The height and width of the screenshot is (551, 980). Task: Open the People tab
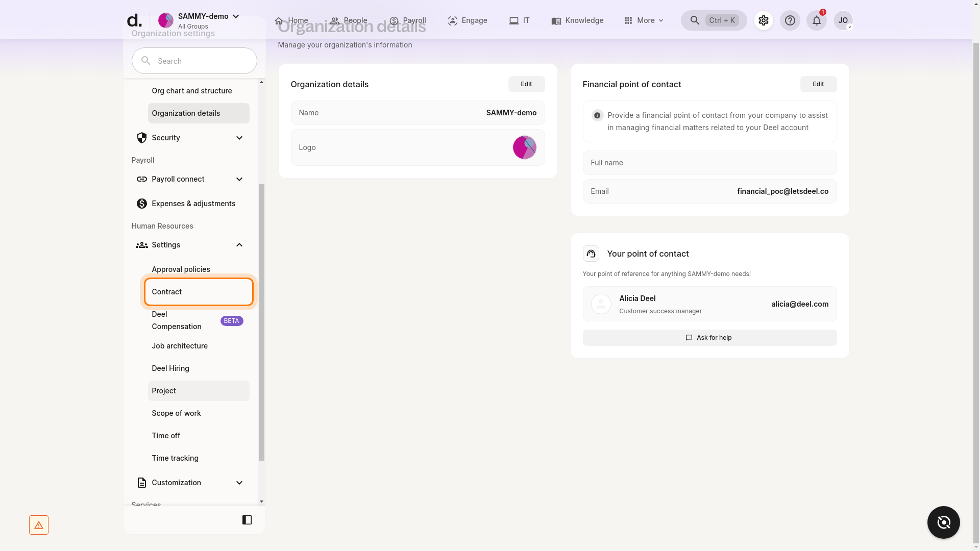point(349,20)
